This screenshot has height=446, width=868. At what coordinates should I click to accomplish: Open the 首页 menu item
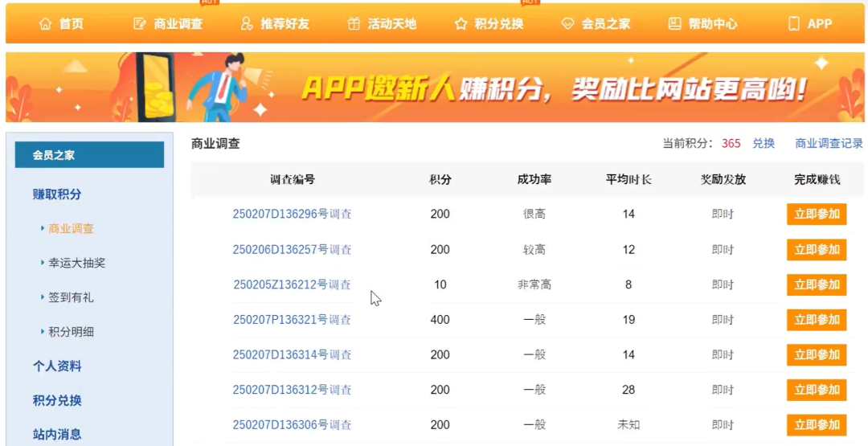tap(72, 24)
